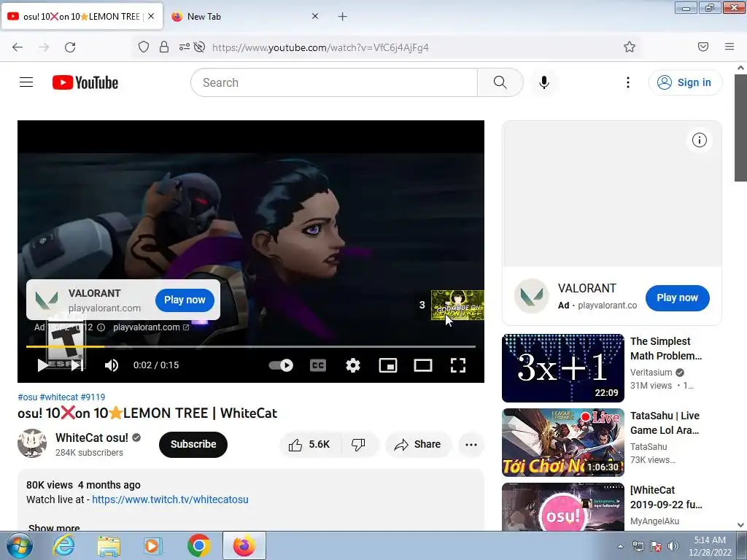Viewport: 747px width, 560px height.
Task: Click the WhiteCat osu! channel name
Action: pos(92,437)
